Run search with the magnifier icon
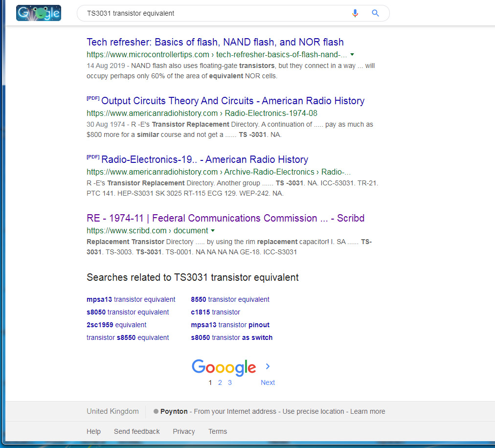 point(375,13)
